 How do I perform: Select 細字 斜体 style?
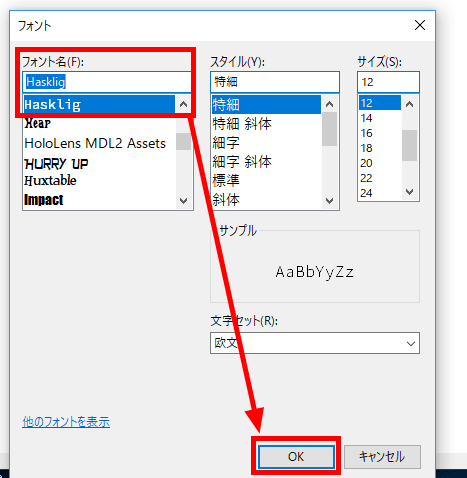[242, 162]
